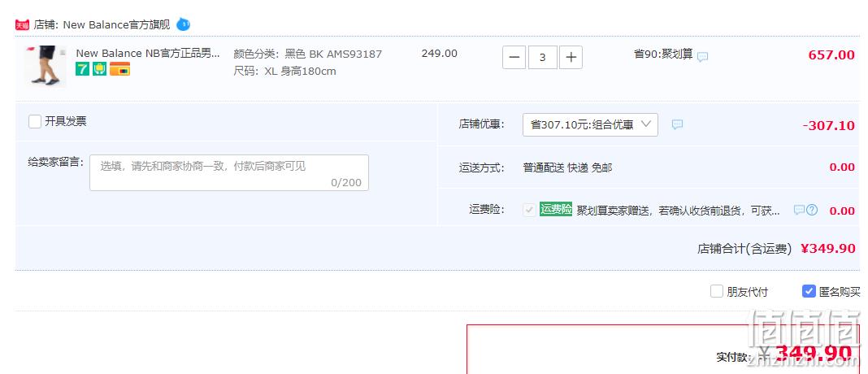The height and width of the screenshot is (374, 868).
Task: Check the 朋友代付 friend-pay checkbox
Action: 717,291
